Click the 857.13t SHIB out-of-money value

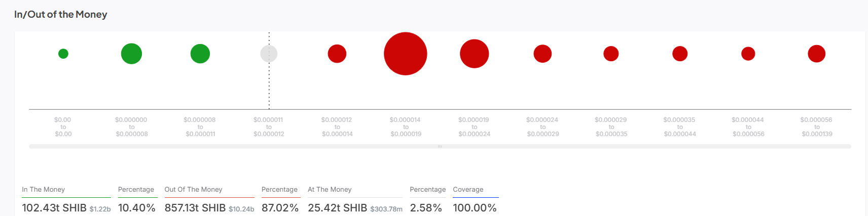pyautogui.click(x=195, y=208)
